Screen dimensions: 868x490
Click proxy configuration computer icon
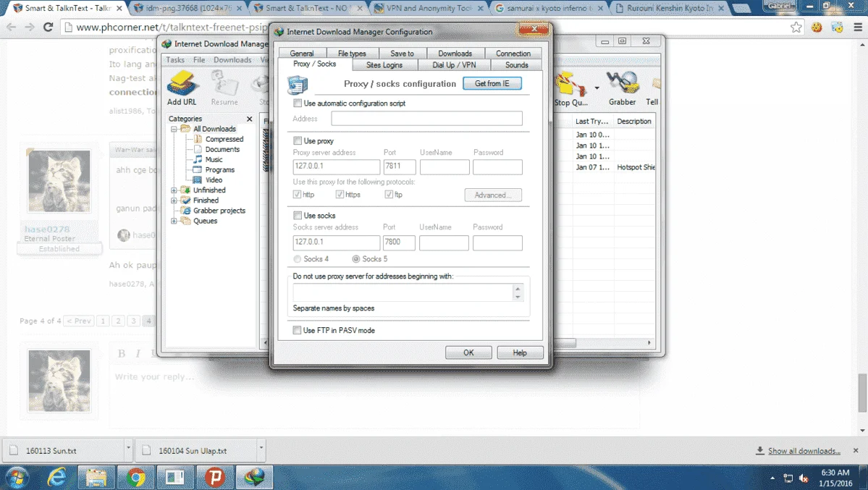[298, 85]
